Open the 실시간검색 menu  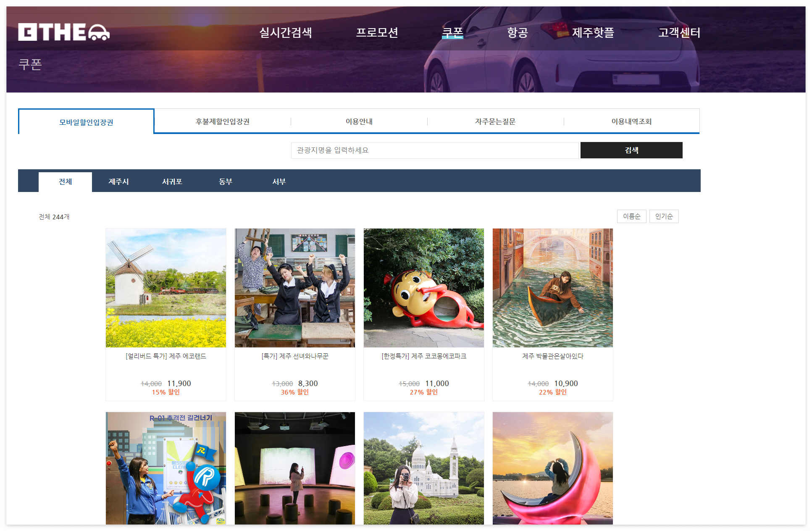tap(286, 32)
